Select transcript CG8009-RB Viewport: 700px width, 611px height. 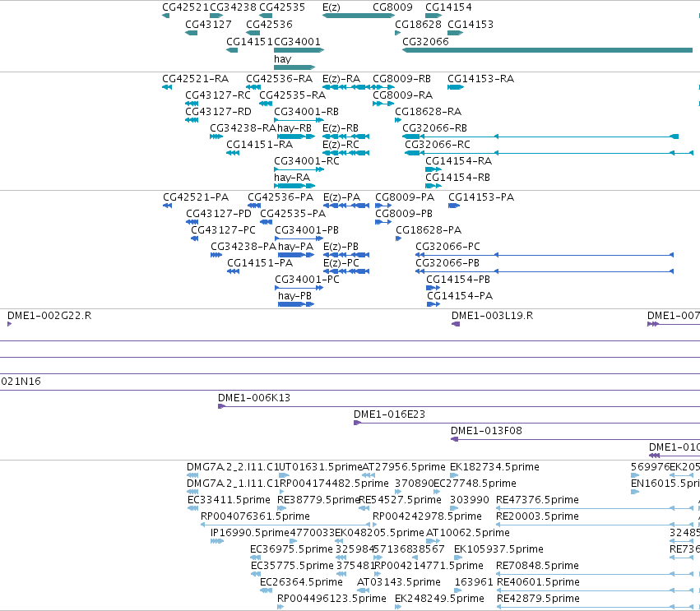[x=401, y=79]
